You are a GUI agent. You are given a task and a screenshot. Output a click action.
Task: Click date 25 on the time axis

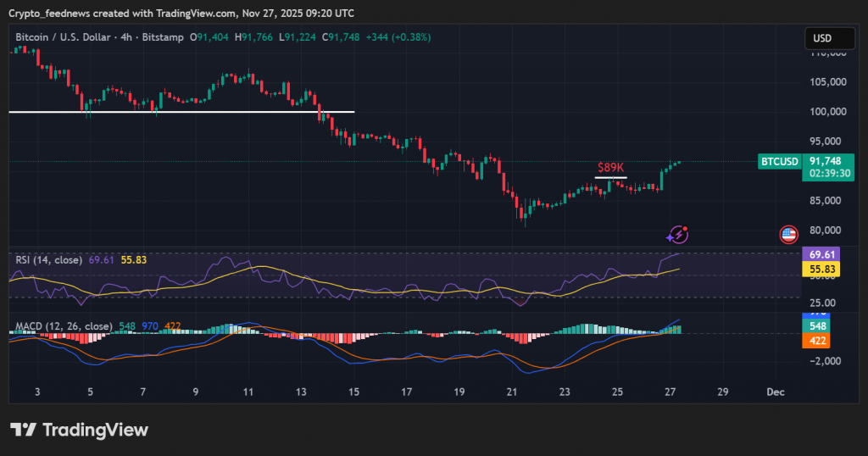click(617, 392)
